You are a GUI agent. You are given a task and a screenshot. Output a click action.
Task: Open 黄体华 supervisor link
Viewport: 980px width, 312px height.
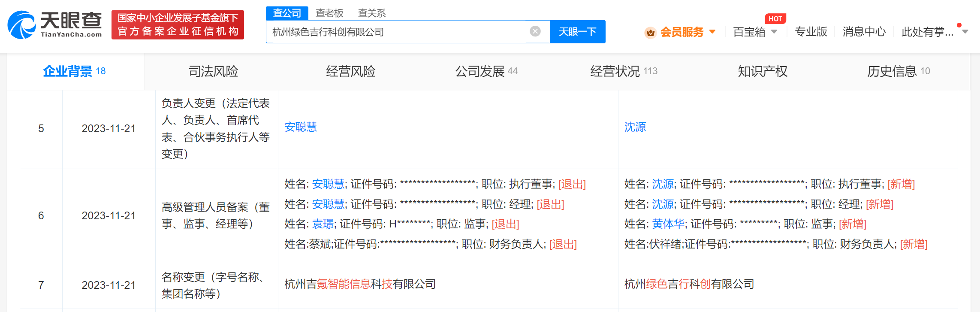pos(668,224)
